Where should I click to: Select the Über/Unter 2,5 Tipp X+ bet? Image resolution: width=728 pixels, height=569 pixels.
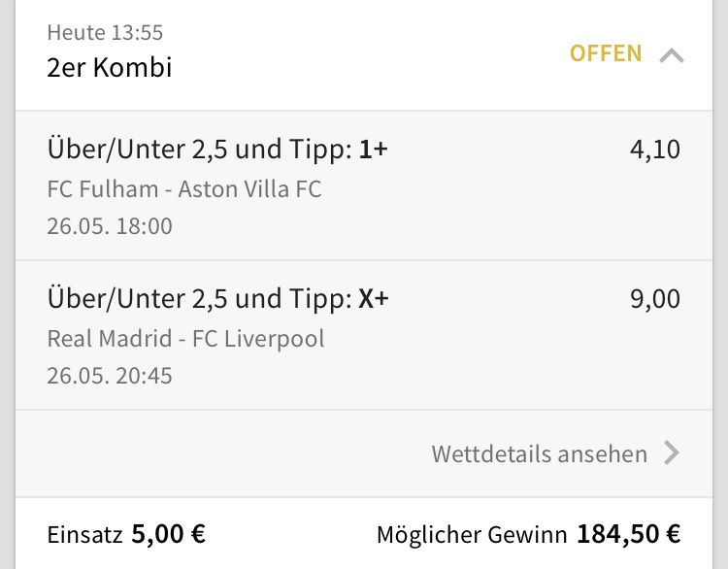click(x=218, y=300)
